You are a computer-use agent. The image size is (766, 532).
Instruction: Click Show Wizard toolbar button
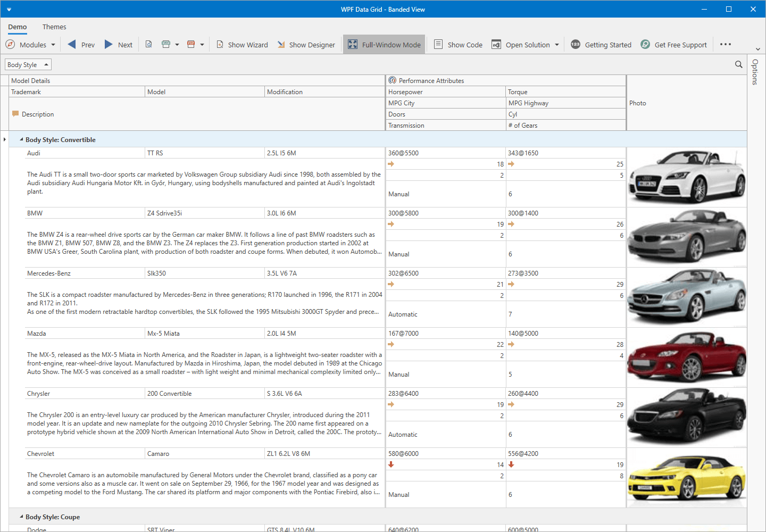tap(242, 45)
